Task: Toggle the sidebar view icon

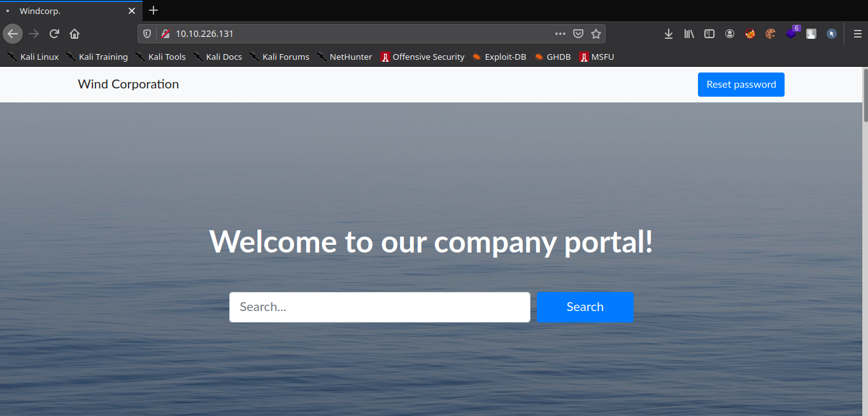Action: [709, 34]
